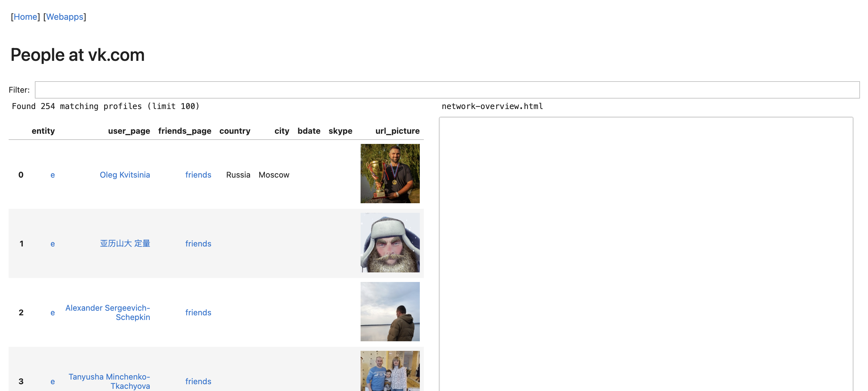Click into the Filter input field
This screenshot has width=868, height=391.
447,90
